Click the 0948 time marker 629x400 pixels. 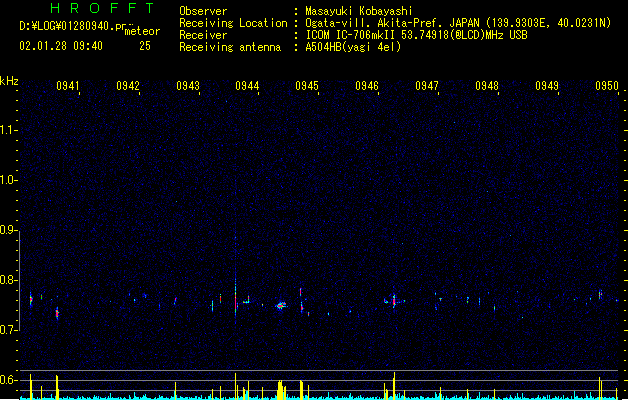click(x=487, y=85)
